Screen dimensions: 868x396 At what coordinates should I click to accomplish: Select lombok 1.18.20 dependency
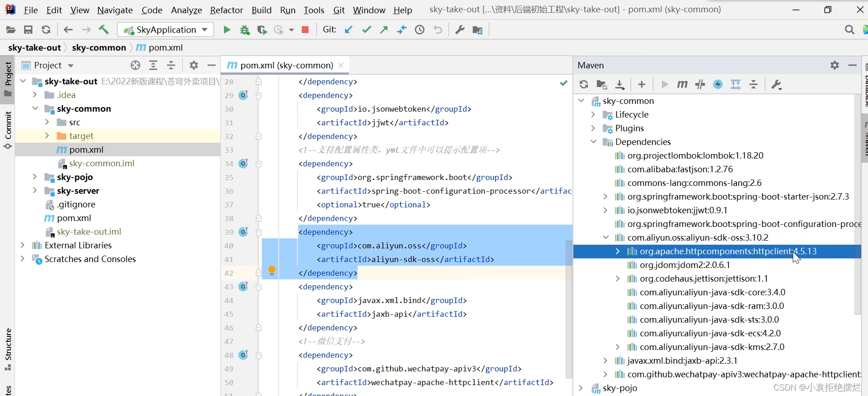coord(695,155)
